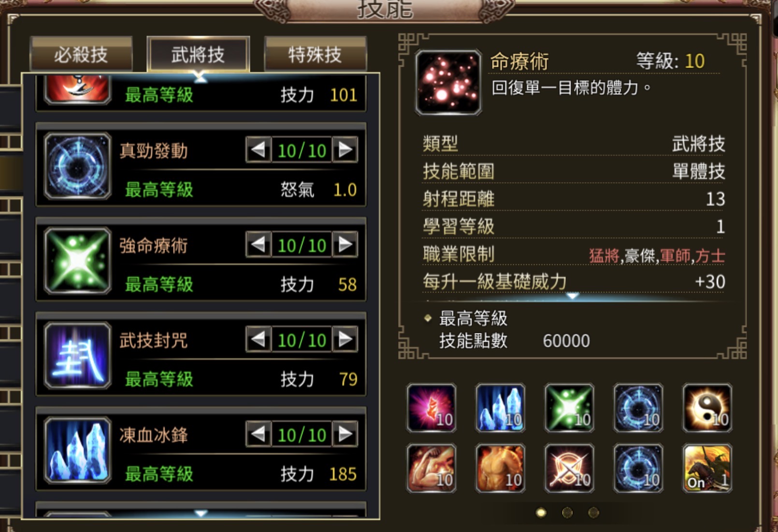Select the third page indicator dot

tap(593, 512)
